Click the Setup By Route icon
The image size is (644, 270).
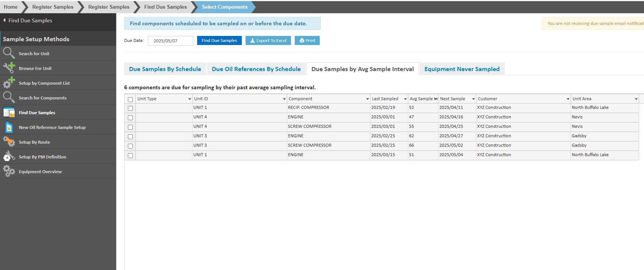pyautogui.click(x=9, y=142)
